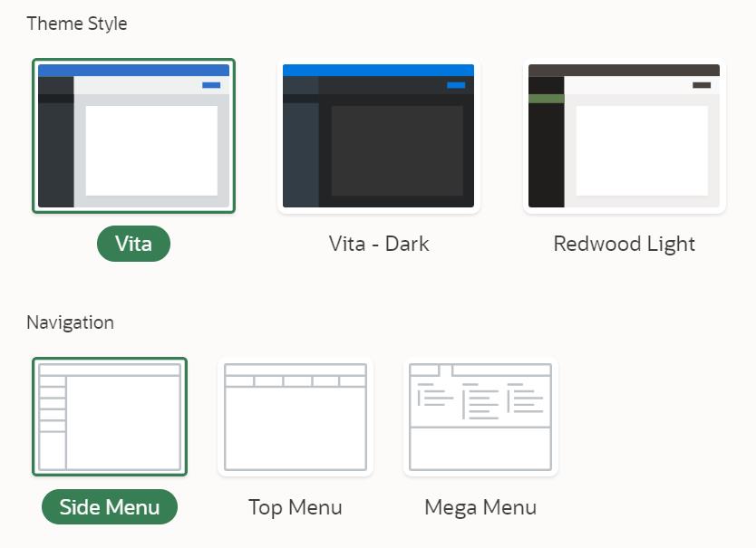Pick the Redwood Light theme preview image
Viewport: 756px width, 548px height.
coord(624,136)
